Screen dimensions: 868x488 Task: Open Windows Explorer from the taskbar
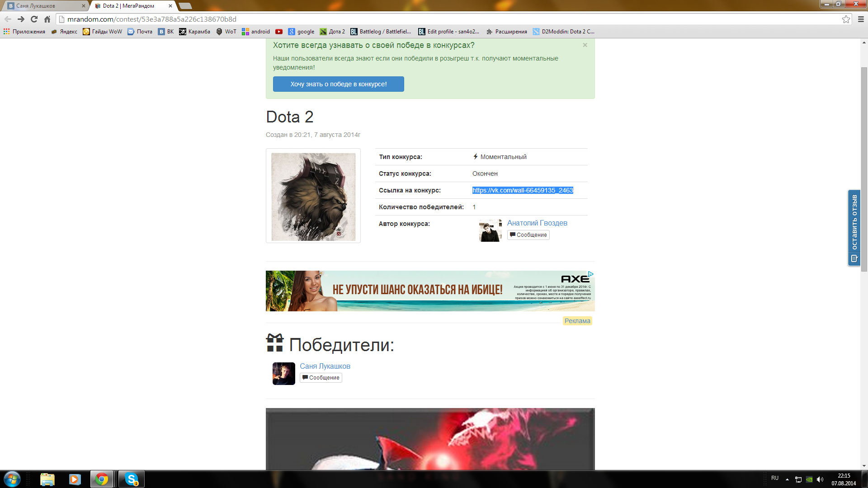click(47, 479)
